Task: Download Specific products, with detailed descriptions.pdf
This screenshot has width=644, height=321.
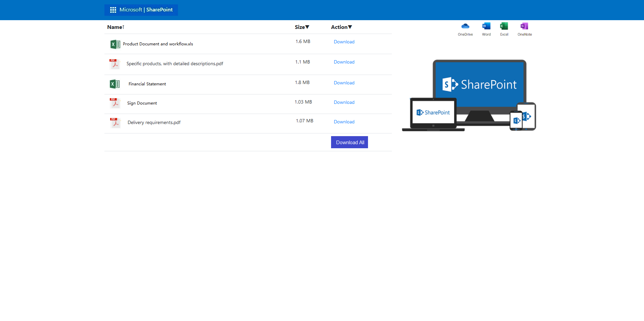Action: point(344,62)
